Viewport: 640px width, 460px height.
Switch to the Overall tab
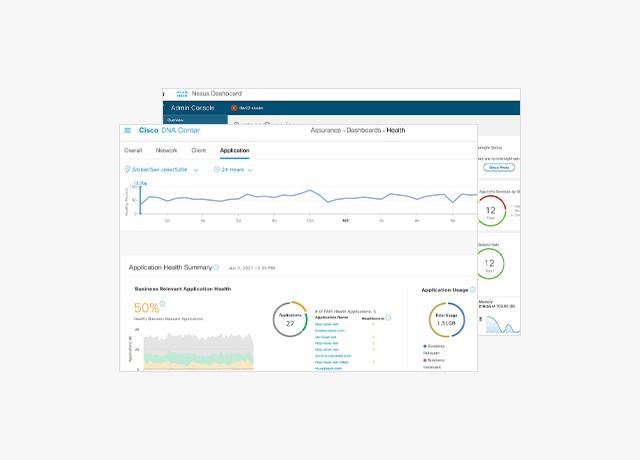tap(133, 150)
